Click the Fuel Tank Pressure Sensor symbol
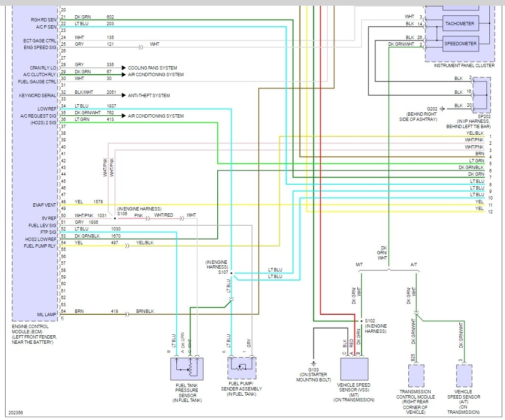The image size is (505, 420). click(x=187, y=369)
